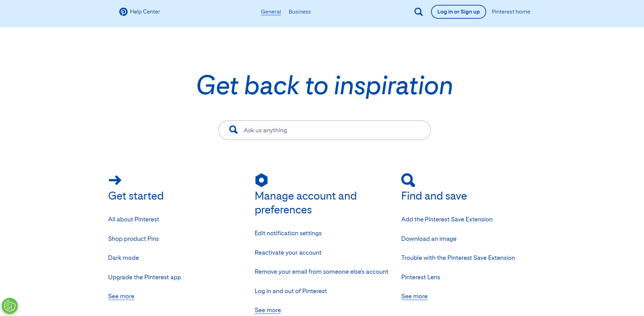
Task: Open the Pinterest Lens article
Action: [421, 277]
